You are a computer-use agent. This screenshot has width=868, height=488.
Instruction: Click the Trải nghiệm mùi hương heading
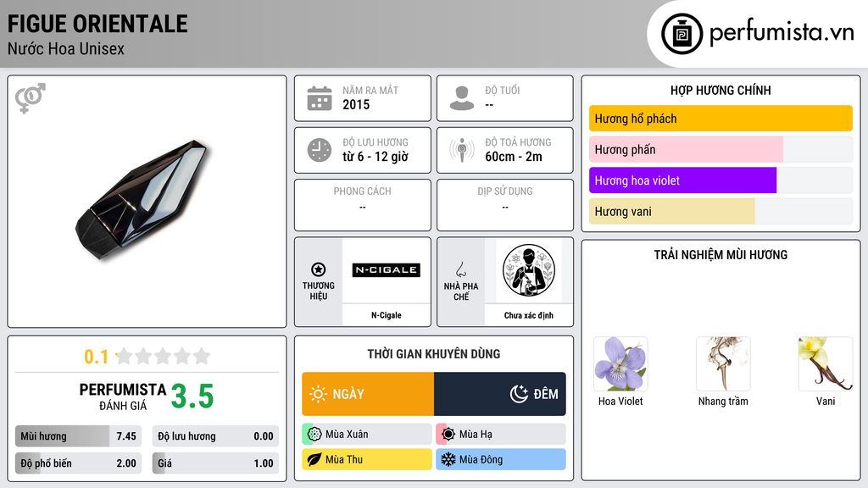point(721,255)
